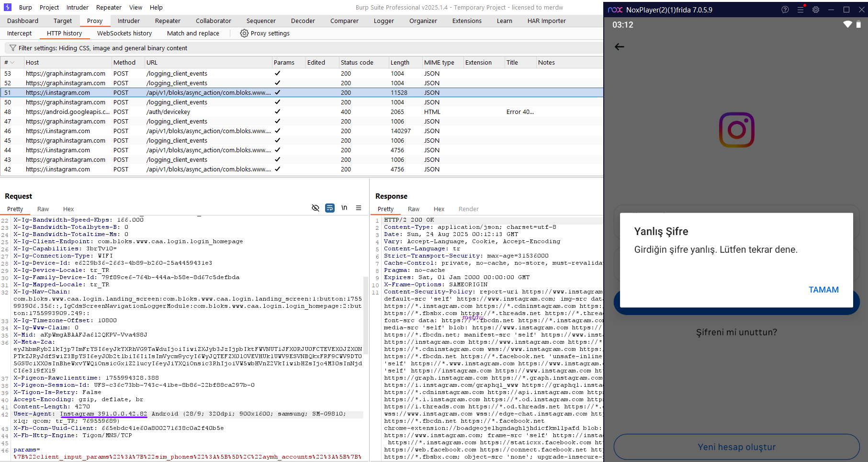Screen dimensions: 868x462
Task: Sort history by MIME type column header
Action: point(442,62)
